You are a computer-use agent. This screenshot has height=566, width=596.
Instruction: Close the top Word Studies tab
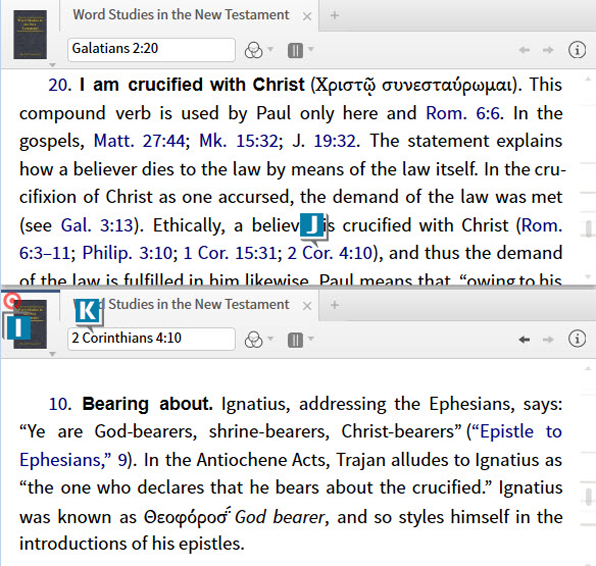point(307,16)
